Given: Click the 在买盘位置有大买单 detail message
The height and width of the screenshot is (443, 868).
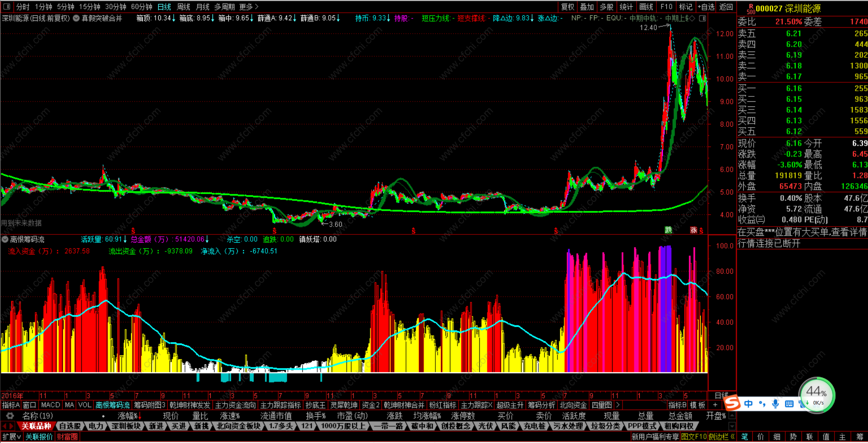Looking at the screenshot, I should point(802,232).
